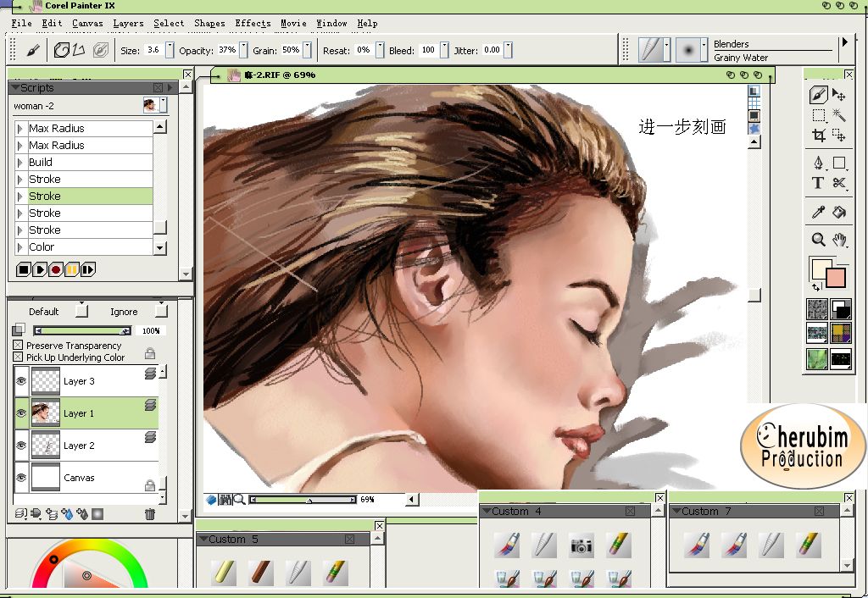Click the layer opacity slider
The image size is (868, 598).
82,331
